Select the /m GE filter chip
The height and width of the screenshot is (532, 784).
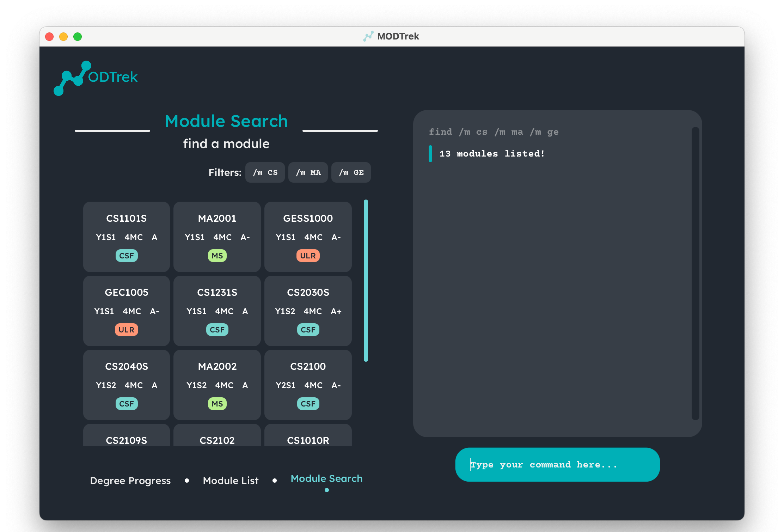351,172
